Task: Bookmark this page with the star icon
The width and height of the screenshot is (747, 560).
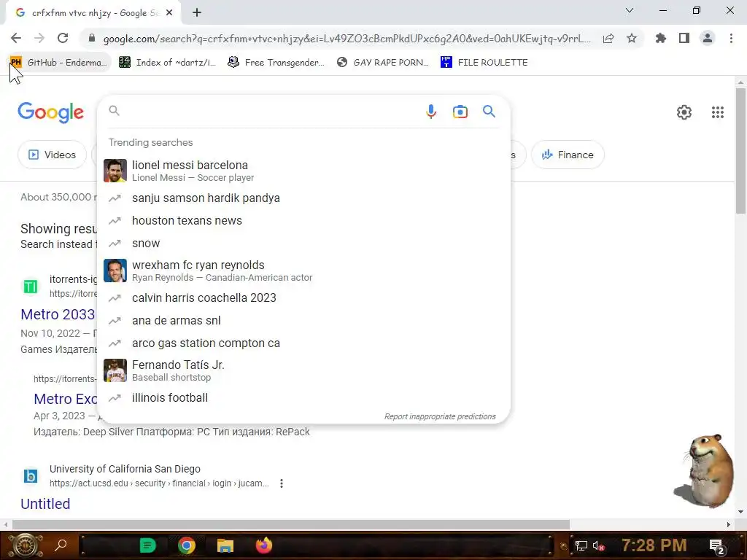Action: pyautogui.click(x=632, y=38)
